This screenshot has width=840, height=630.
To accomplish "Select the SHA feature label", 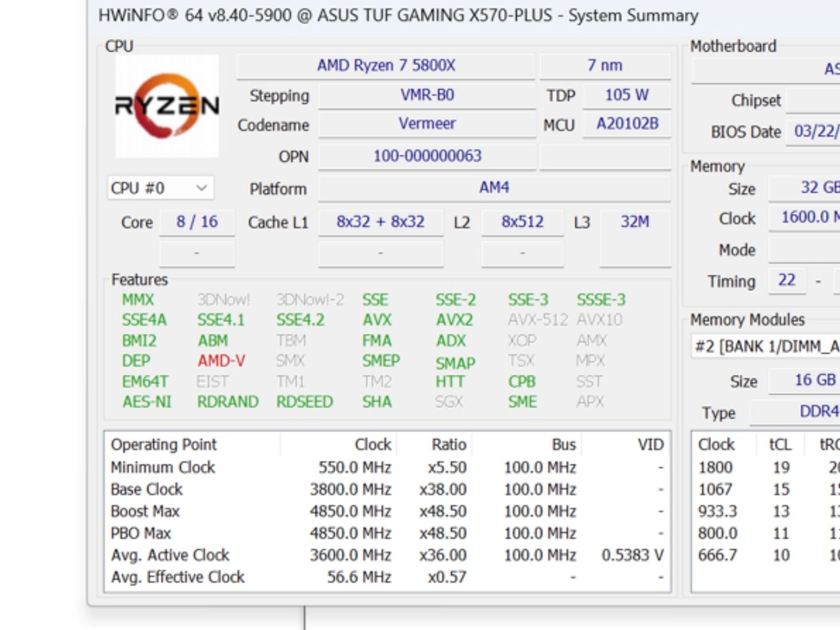I will pyautogui.click(x=377, y=402).
